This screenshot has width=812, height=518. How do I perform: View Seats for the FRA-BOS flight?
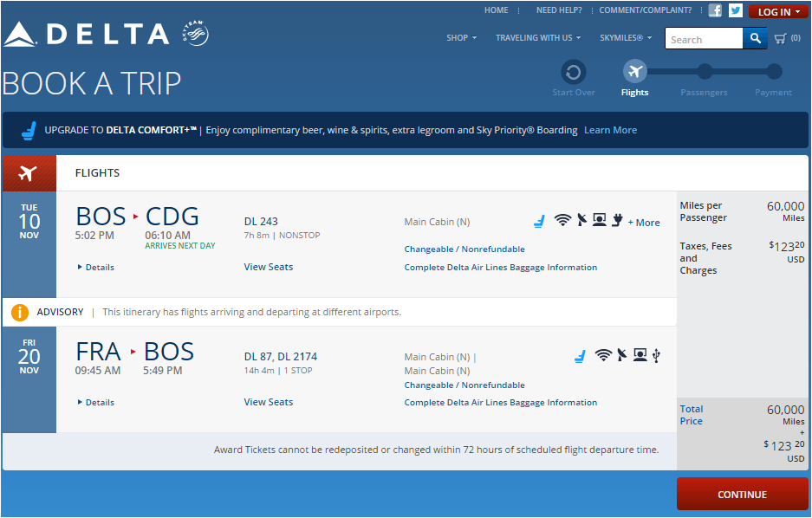coord(269,402)
